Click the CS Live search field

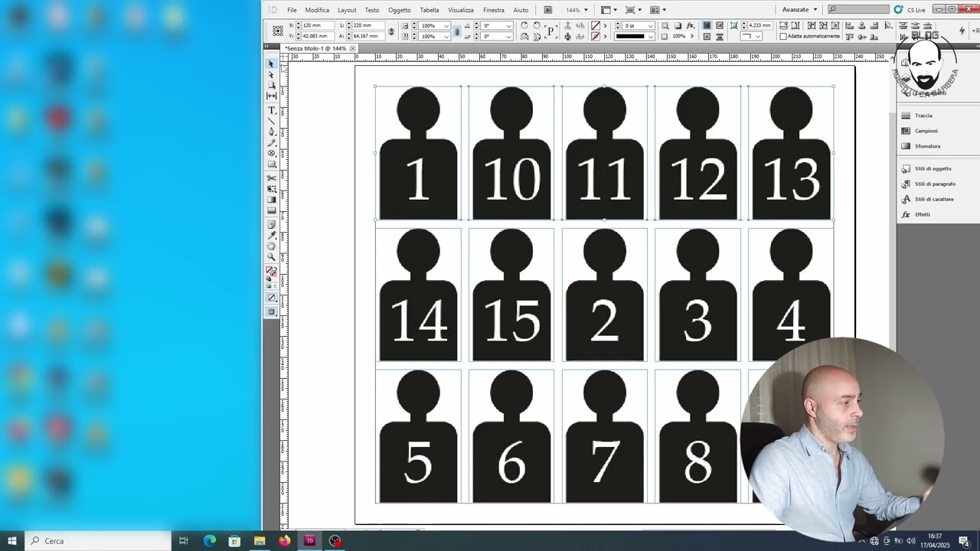click(x=858, y=10)
